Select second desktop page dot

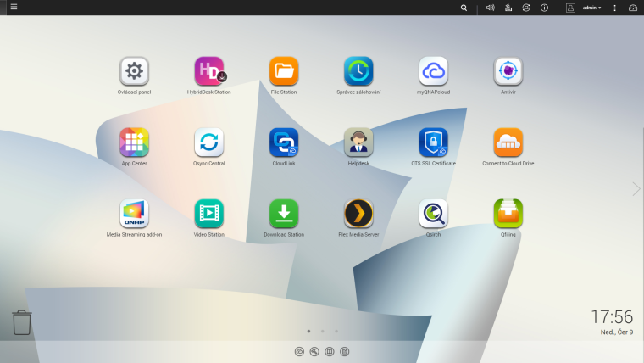[323, 331]
